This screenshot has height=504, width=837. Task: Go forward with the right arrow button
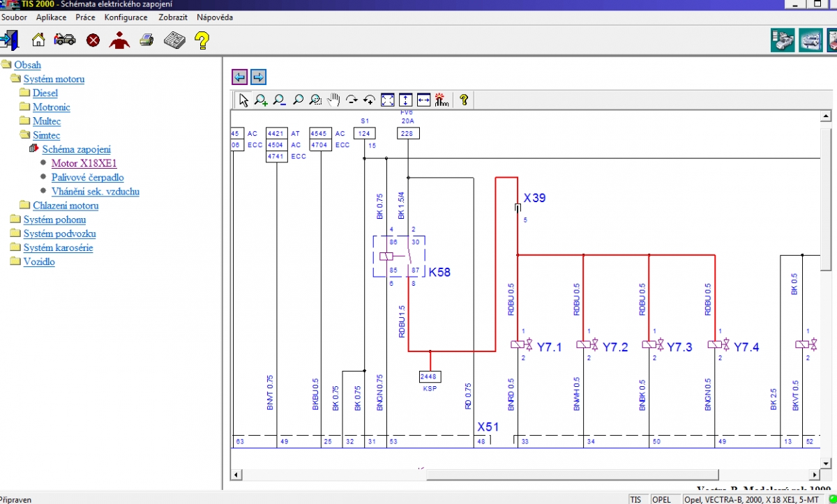[x=258, y=77]
